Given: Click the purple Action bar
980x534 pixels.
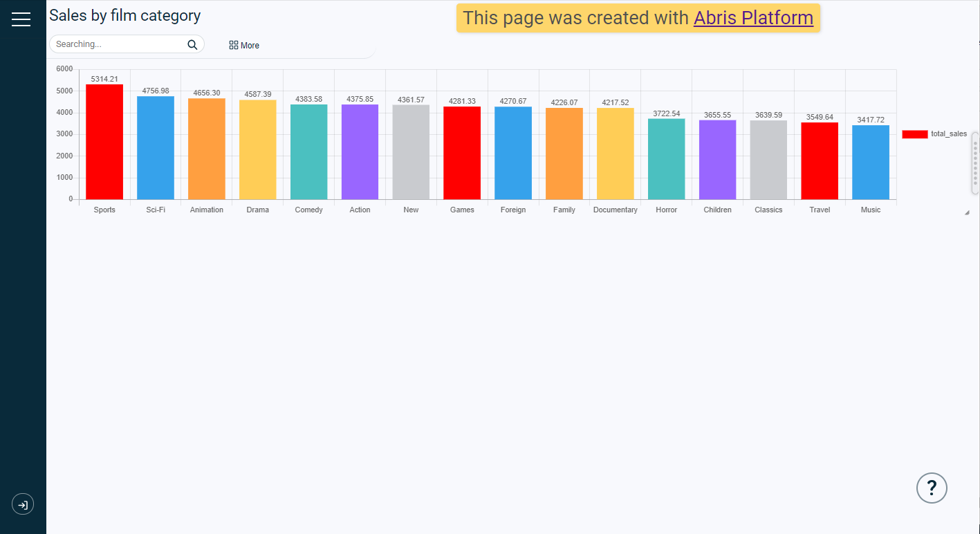Looking at the screenshot, I should tap(360, 152).
